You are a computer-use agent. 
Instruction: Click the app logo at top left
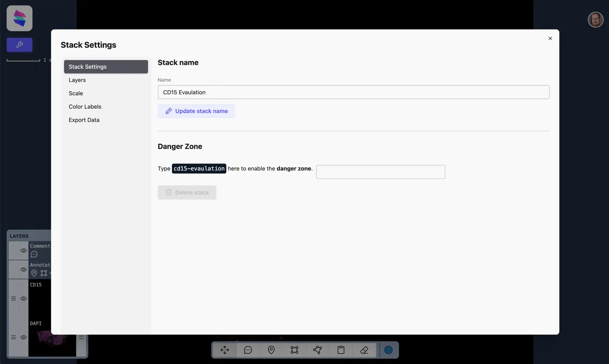(20, 19)
